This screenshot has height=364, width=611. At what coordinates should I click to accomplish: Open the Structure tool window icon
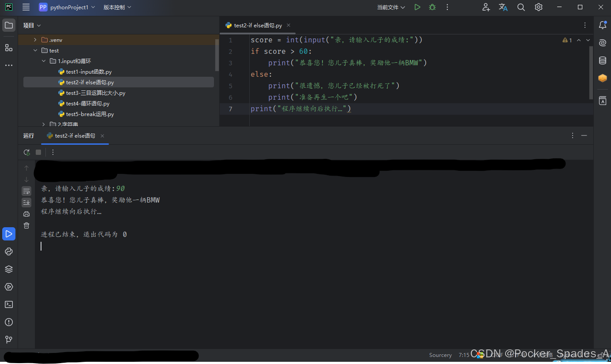[x=8, y=48]
